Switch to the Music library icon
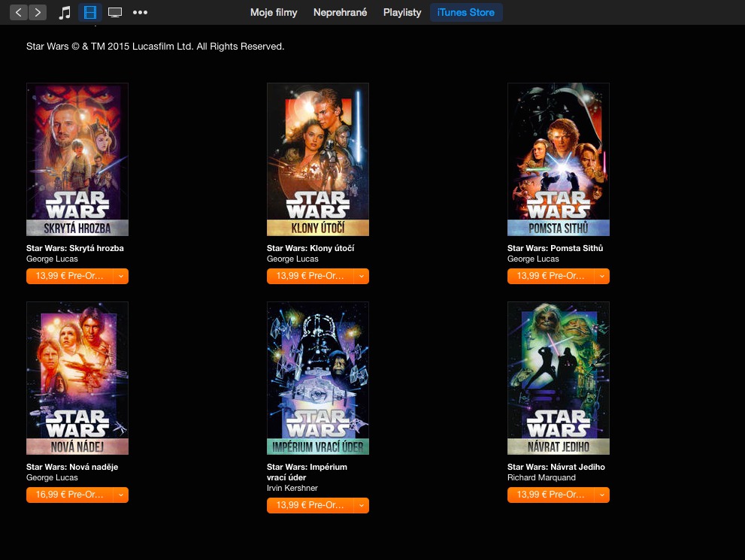Viewport: 745px width, 560px height. (x=64, y=12)
